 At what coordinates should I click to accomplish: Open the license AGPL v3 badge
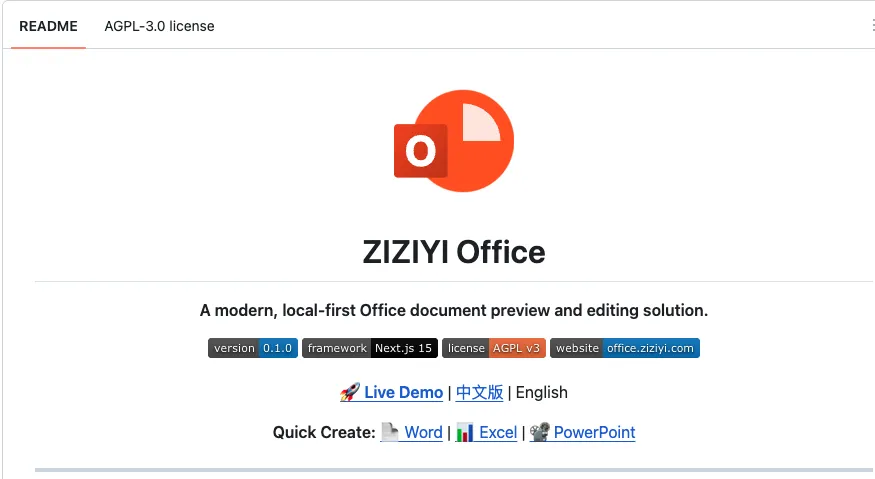[494, 348]
